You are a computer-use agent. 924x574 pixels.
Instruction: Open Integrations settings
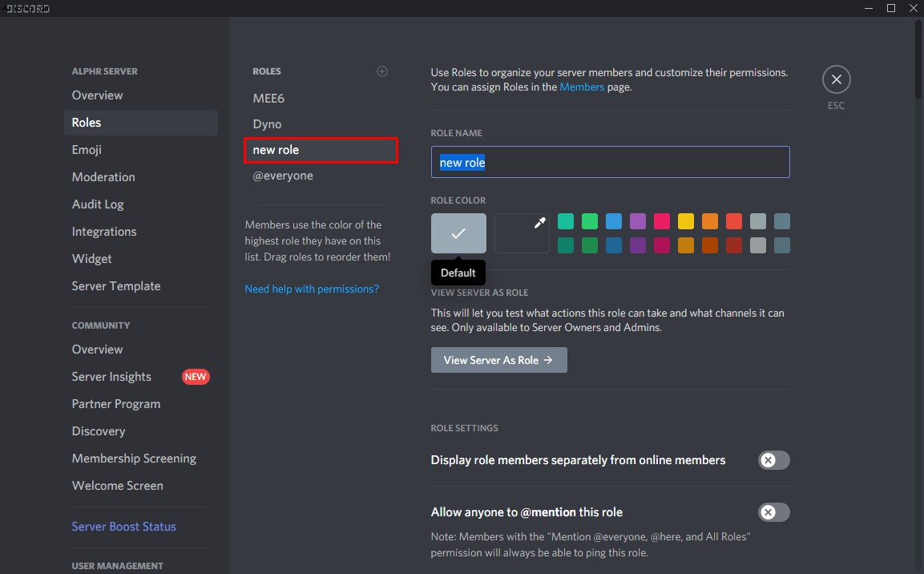click(141, 232)
